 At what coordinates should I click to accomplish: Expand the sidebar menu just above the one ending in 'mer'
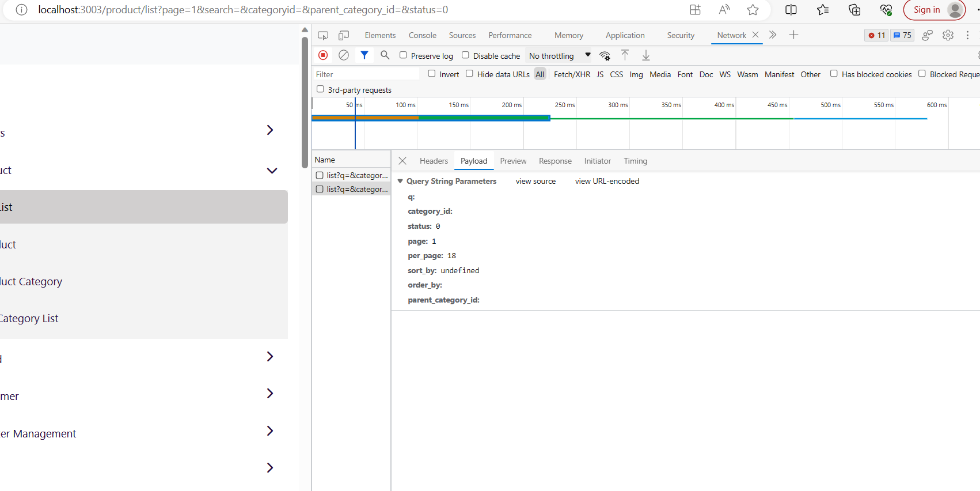tap(270, 357)
